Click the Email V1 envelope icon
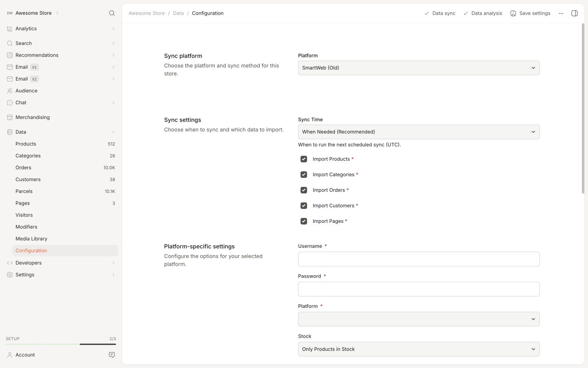Image resolution: width=588 pixels, height=368 pixels. 10,67
